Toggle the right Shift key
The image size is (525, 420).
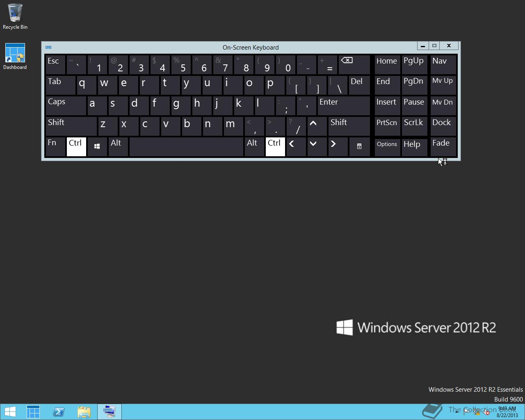349,126
